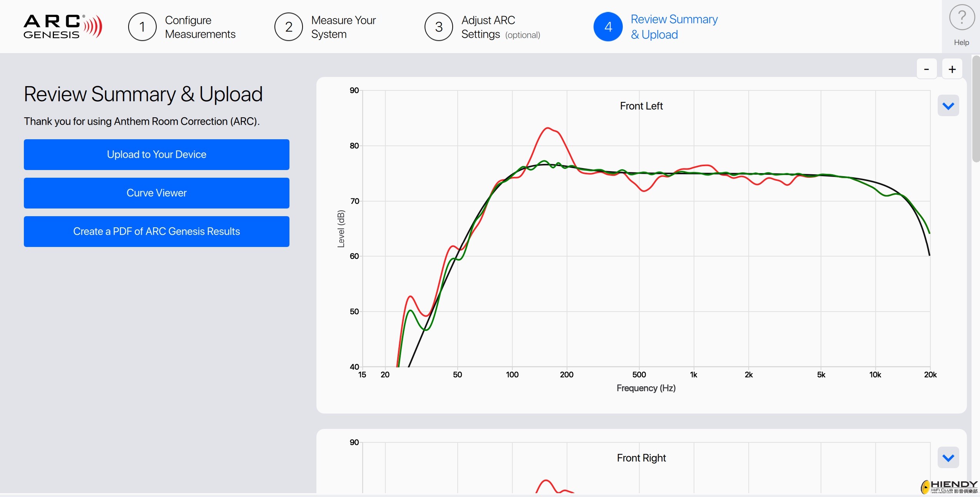Expand the Front Right chart chevron

[948, 458]
